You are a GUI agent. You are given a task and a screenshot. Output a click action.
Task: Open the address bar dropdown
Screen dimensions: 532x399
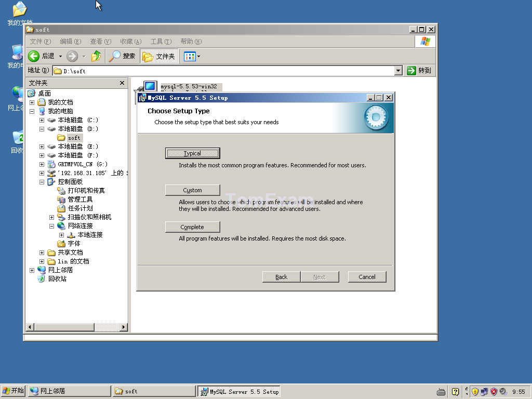[398, 71]
